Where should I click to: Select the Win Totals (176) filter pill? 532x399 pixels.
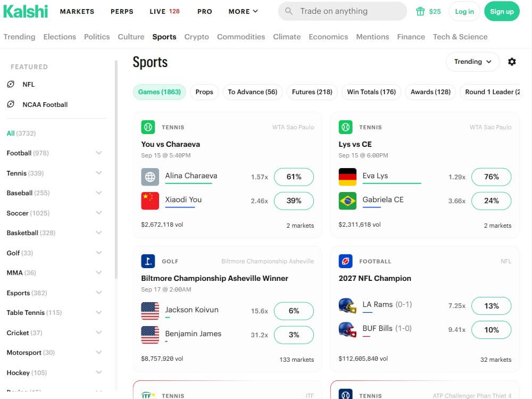[x=371, y=92]
